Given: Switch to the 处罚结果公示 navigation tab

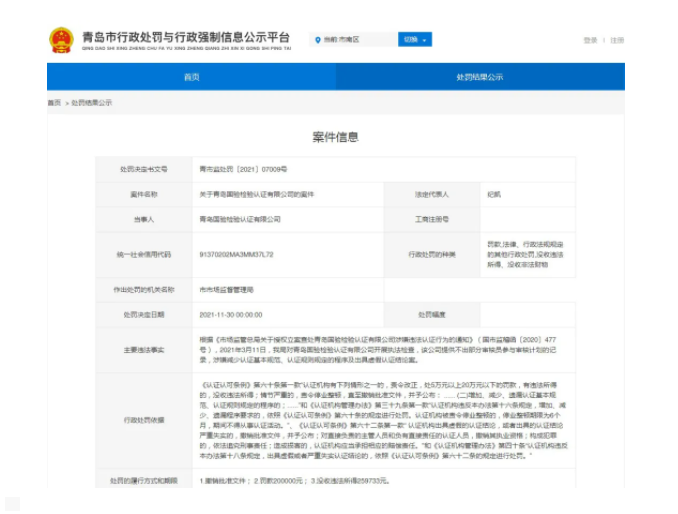Looking at the screenshot, I should coord(480,77).
